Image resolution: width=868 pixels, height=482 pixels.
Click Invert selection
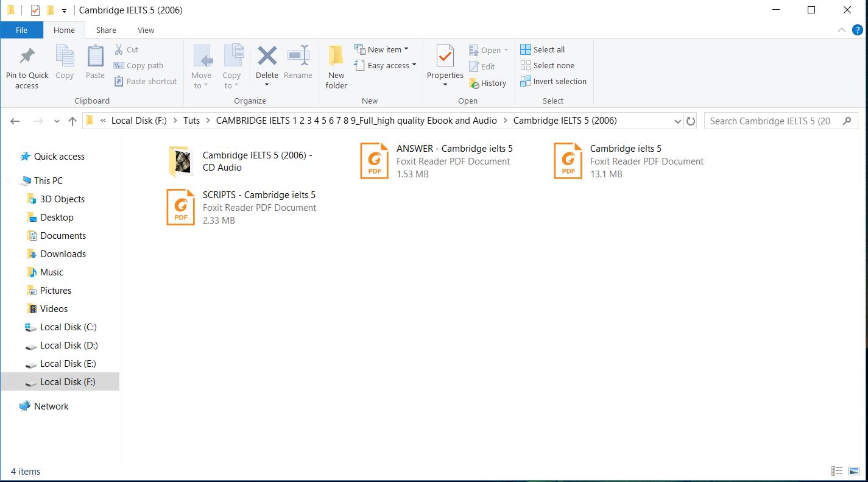554,81
